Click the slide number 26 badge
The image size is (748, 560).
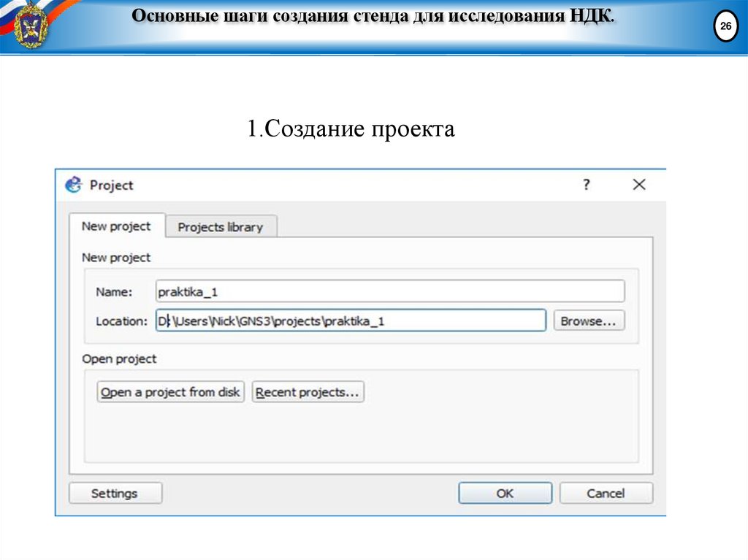coord(725,26)
